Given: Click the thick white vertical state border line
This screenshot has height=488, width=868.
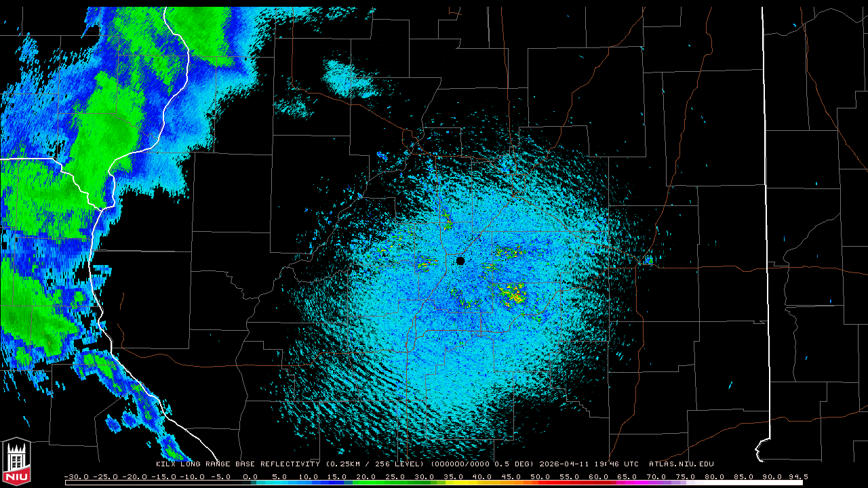Looking at the screenshot, I should click(x=764, y=203).
